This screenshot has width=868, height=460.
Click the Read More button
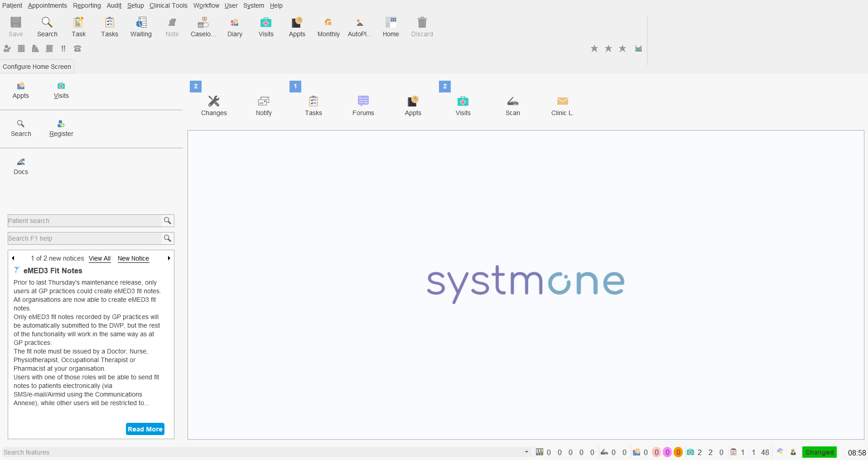(145, 429)
